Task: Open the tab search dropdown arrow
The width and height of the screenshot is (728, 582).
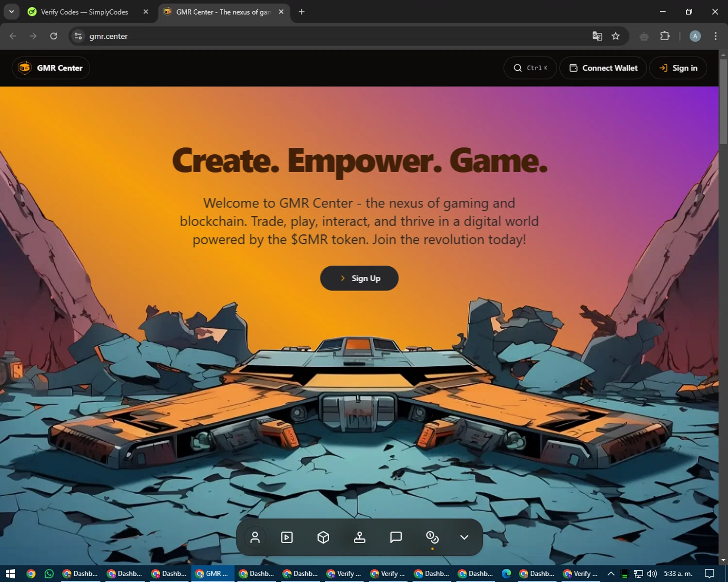Action: click(11, 12)
